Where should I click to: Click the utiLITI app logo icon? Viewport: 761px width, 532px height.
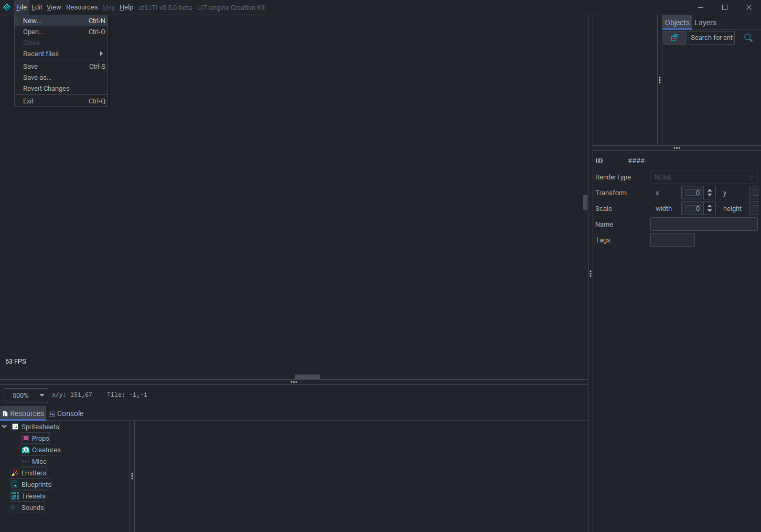pos(7,7)
